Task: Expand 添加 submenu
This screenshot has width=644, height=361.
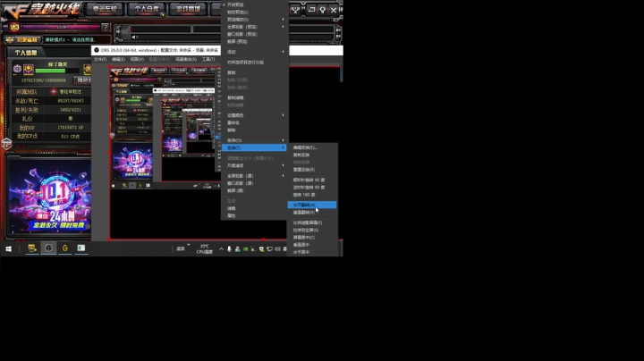Action: click(255, 52)
